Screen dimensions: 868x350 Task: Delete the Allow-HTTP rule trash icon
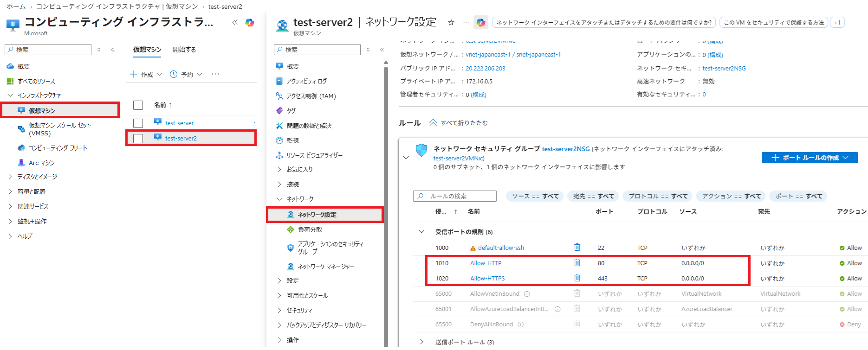point(577,263)
